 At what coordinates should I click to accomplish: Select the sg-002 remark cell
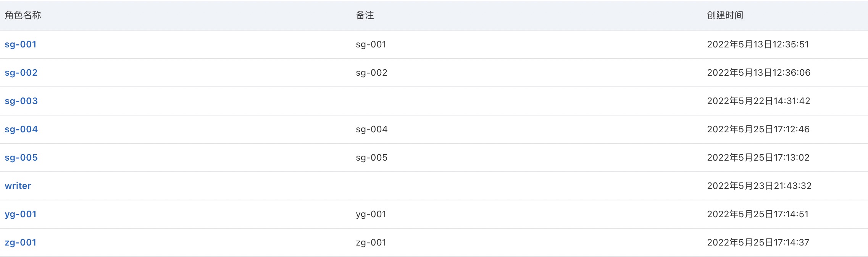pyautogui.click(x=372, y=73)
